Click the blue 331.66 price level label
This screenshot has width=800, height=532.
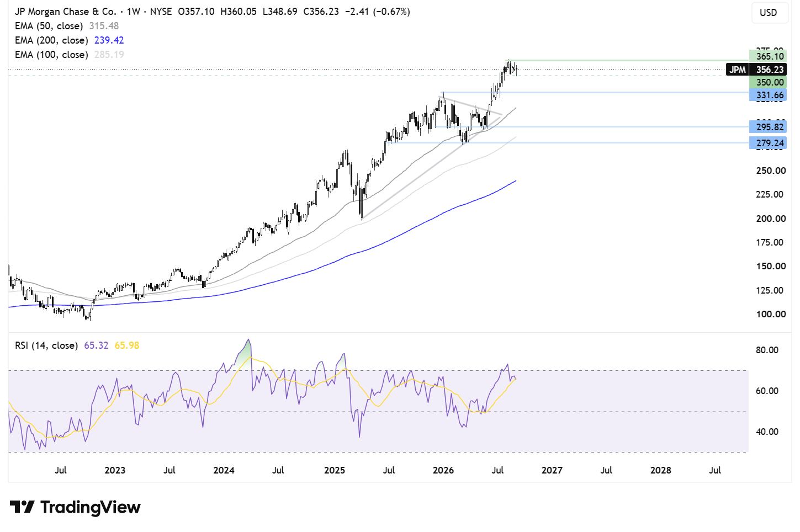[768, 95]
